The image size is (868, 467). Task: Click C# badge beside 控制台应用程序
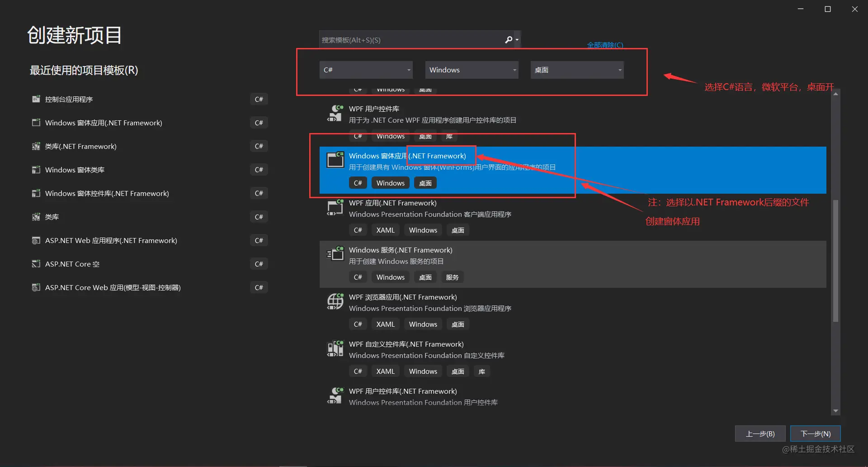click(259, 99)
